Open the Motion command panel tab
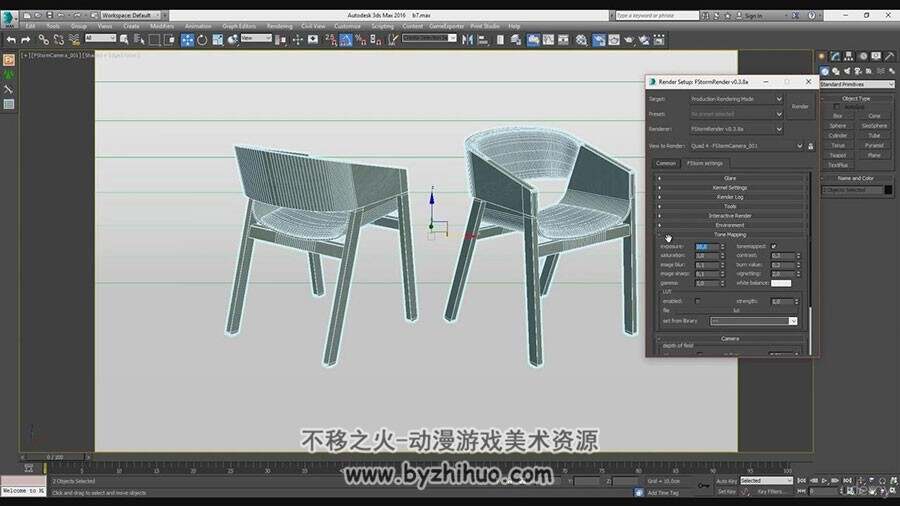The image size is (900, 506). 863,56
